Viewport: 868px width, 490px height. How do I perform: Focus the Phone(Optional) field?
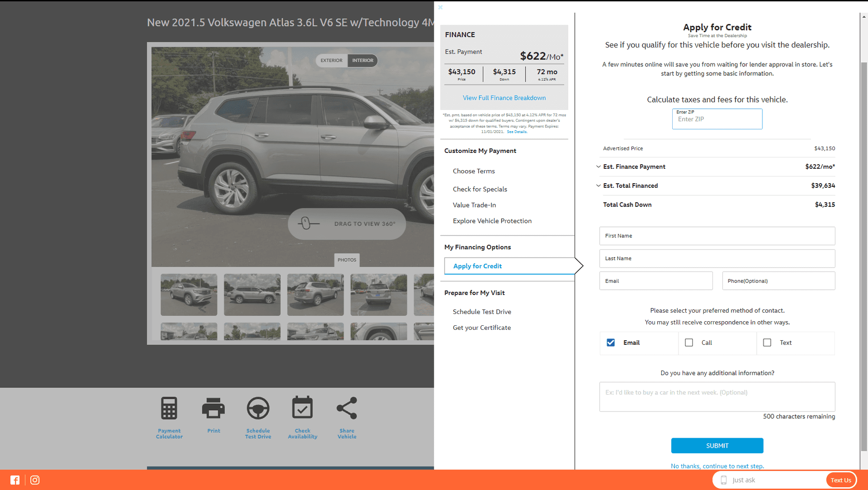pyautogui.click(x=778, y=281)
